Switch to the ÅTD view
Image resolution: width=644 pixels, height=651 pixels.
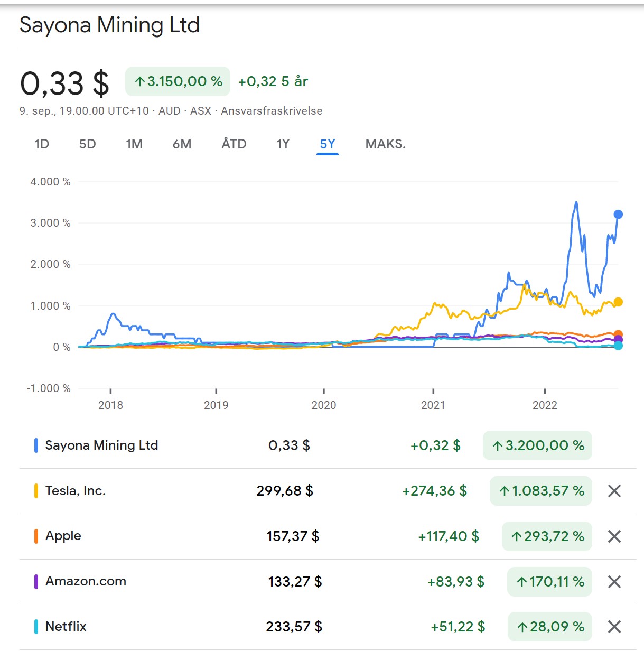coord(233,143)
